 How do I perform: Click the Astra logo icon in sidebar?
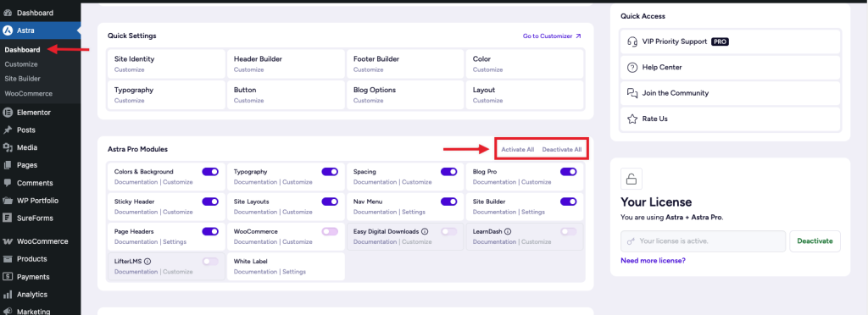coord(7,30)
